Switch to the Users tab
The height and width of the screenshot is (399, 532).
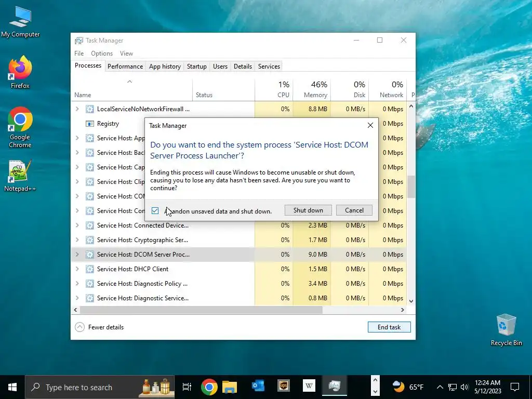(220, 66)
